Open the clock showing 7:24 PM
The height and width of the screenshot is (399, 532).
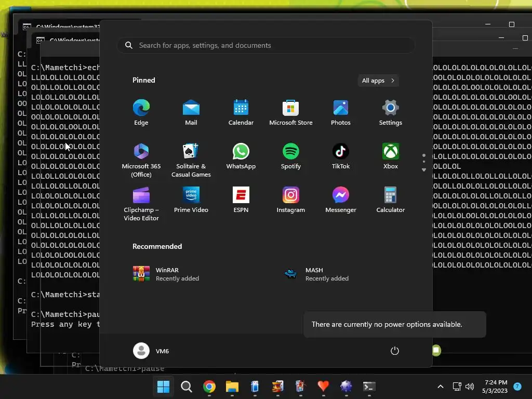pos(495,387)
